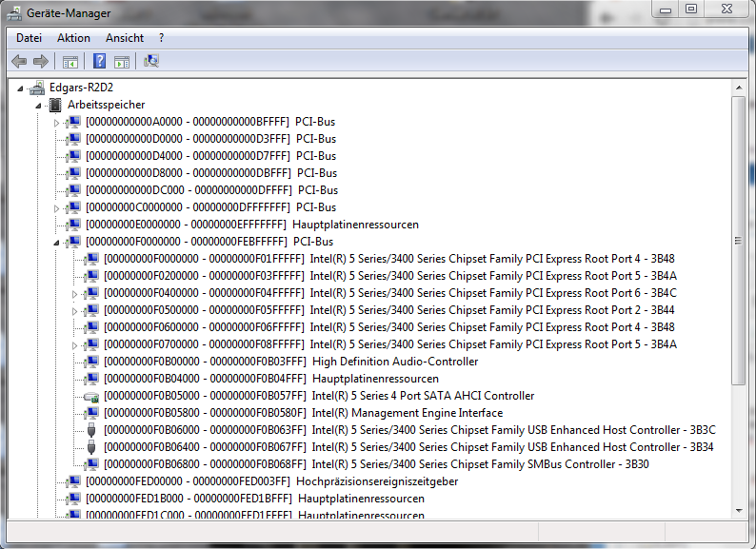The width and height of the screenshot is (756, 549).
Task: Click icon of 000DC000 PCI-Bus row
Action: pos(73,190)
